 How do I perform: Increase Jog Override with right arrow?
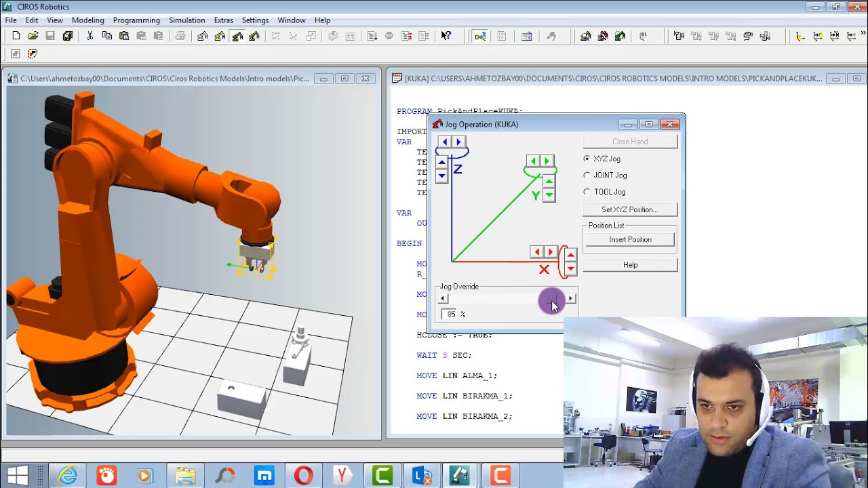click(x=570, y=298)
